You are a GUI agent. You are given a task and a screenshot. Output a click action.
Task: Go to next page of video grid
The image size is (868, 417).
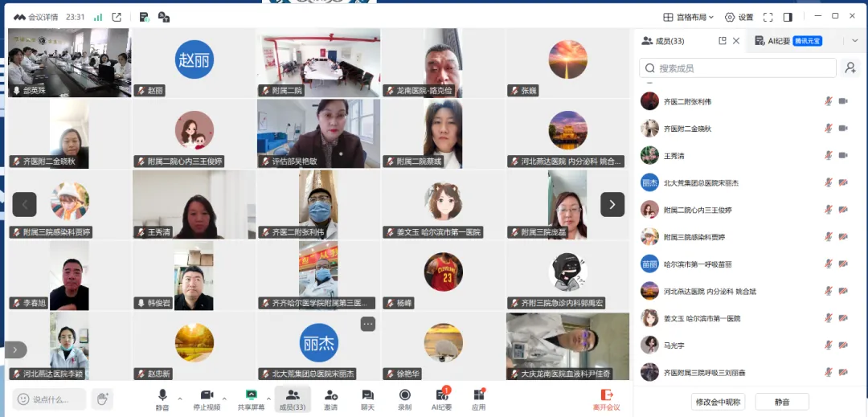pos(612,205)
